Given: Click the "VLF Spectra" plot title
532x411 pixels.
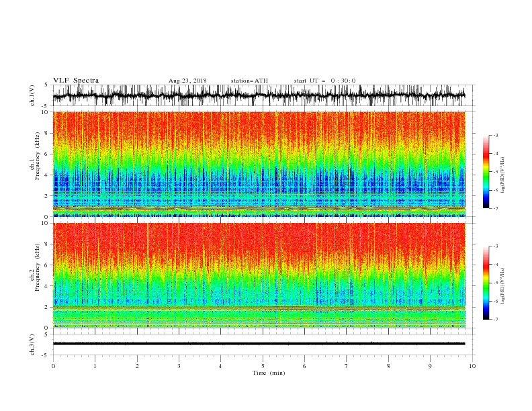Looking at the screenshot, I should point(76,81).
